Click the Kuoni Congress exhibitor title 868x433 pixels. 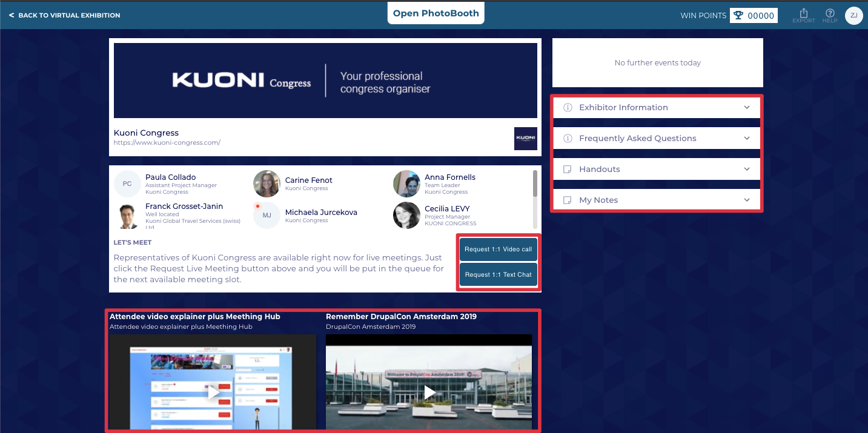tap(146, 133)
